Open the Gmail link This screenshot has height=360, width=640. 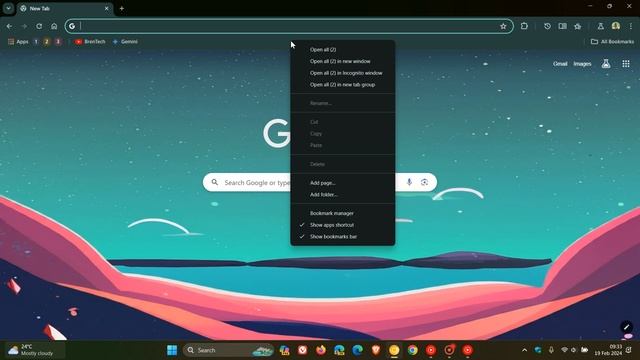[560, 64]
